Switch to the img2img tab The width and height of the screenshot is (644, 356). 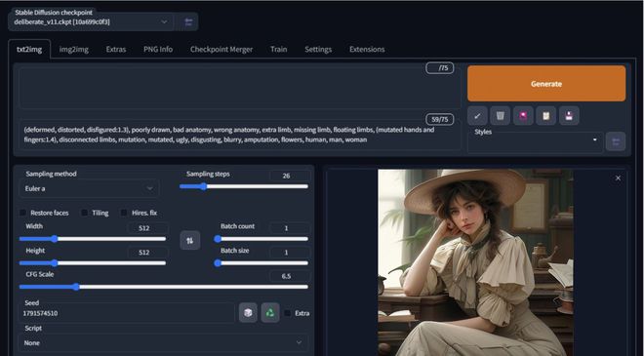point(74,50)
